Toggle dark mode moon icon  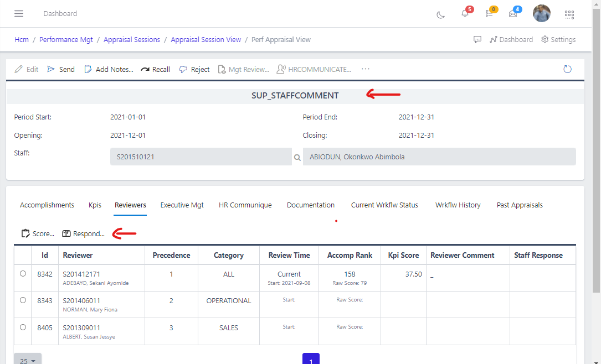pos(441,14)
